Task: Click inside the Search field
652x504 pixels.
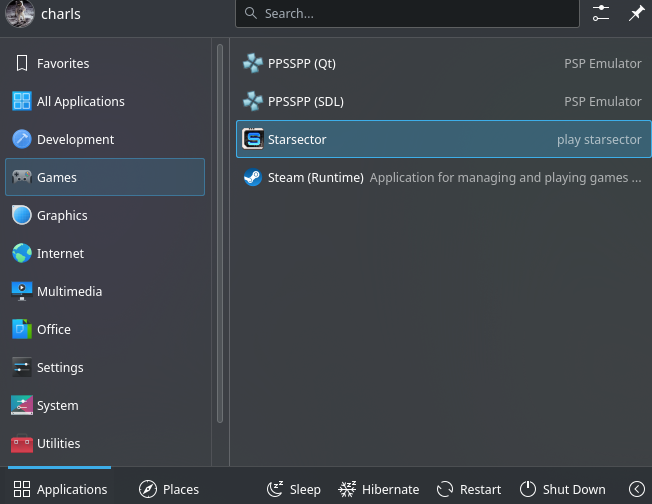Action: pyautogui.click(x=407, y=13)
